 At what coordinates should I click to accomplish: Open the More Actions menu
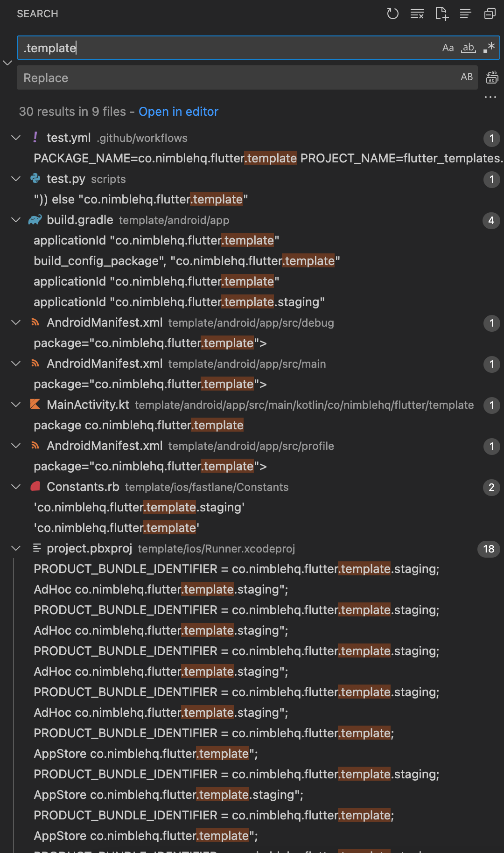tap(490, 97)
